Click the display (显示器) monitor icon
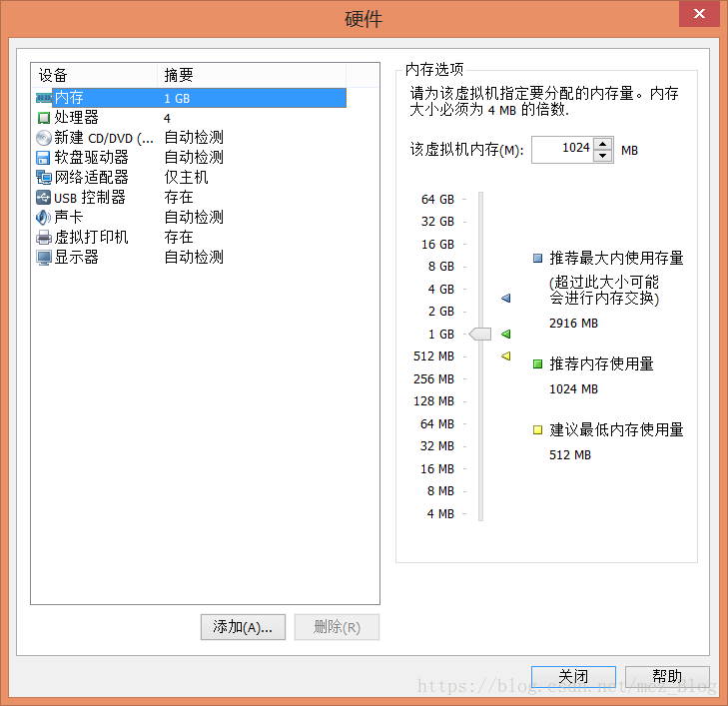Screen dimensions: 728x706 pos(44,258)
